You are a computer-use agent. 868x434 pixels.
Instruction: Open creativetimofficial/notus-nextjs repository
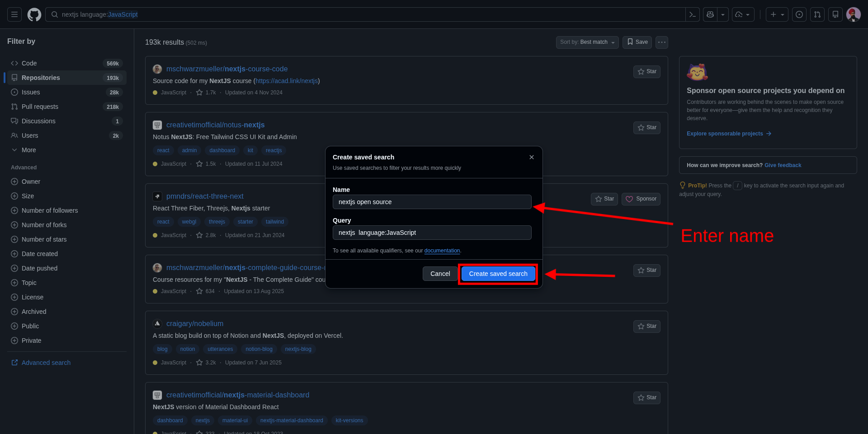[x=216, y=125]
